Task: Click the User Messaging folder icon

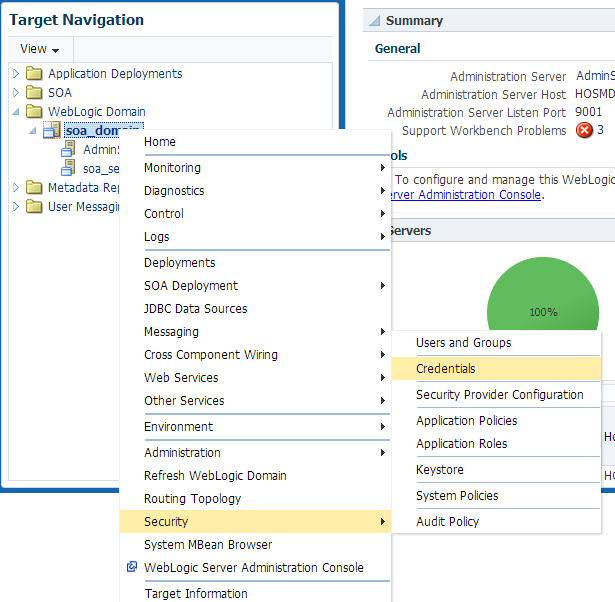Action: [35, 207]
